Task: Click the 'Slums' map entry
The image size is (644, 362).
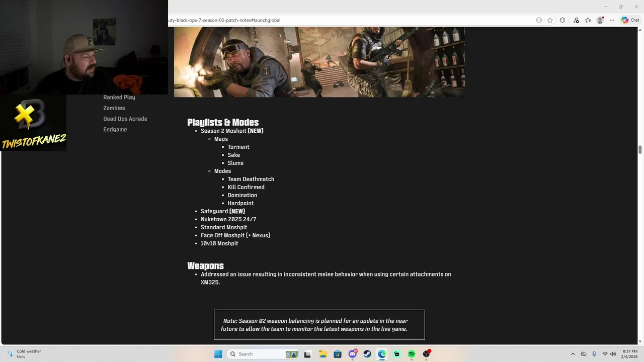Action: coord(235,163)
